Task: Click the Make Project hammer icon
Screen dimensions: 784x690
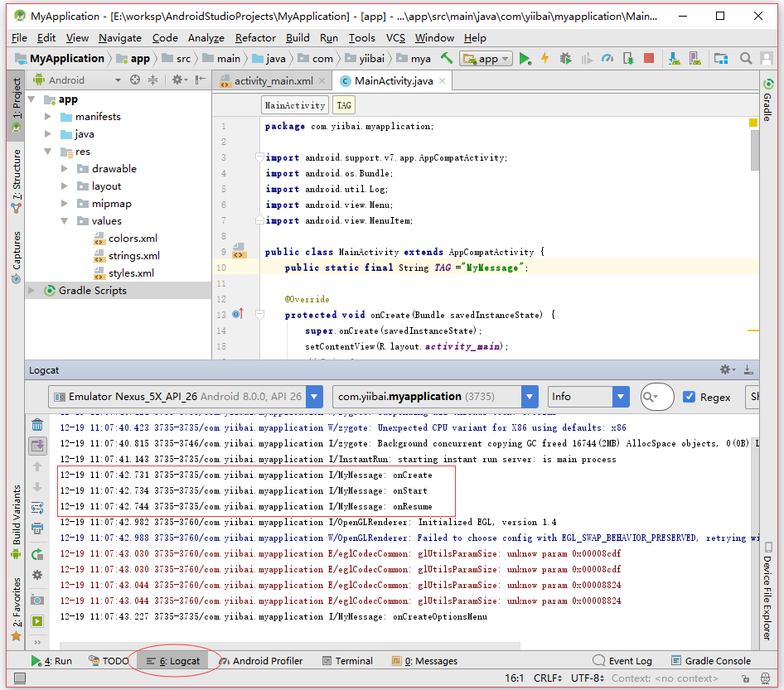Action: (x=447, y=59)
